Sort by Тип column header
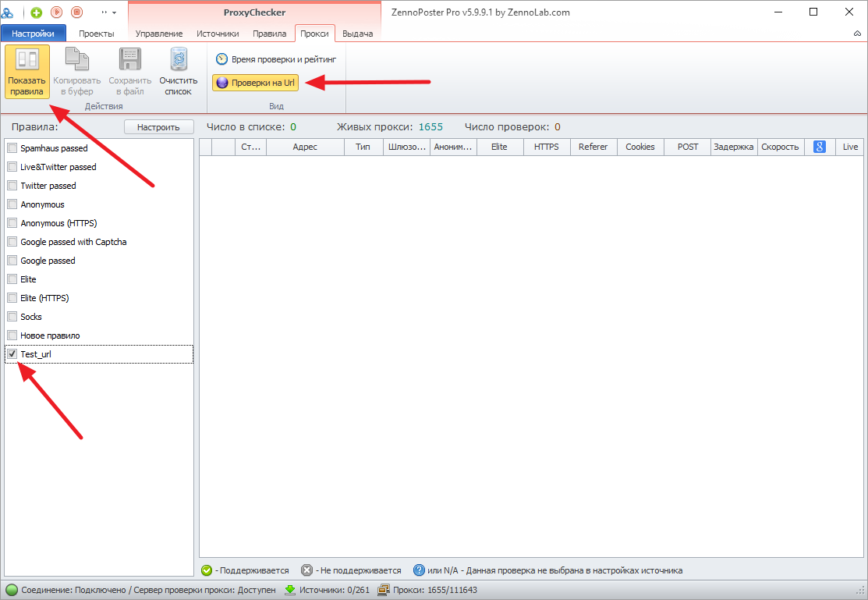Screen dimensions: 868x600 tap(363, 147)
